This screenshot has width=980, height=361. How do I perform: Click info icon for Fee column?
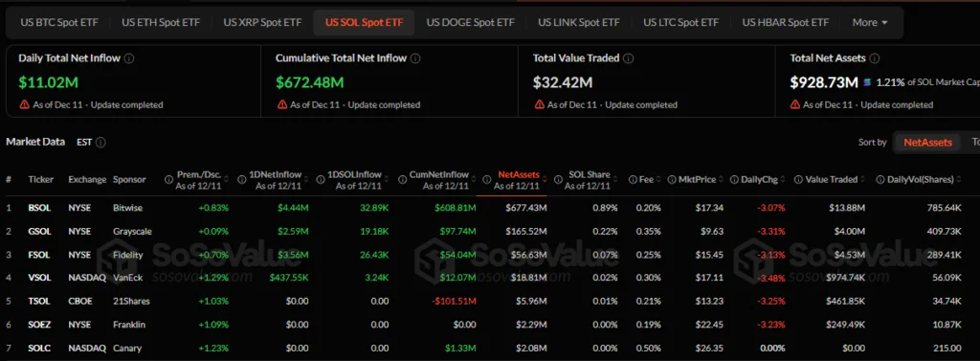pyautogui.click(x=633, y=180)
